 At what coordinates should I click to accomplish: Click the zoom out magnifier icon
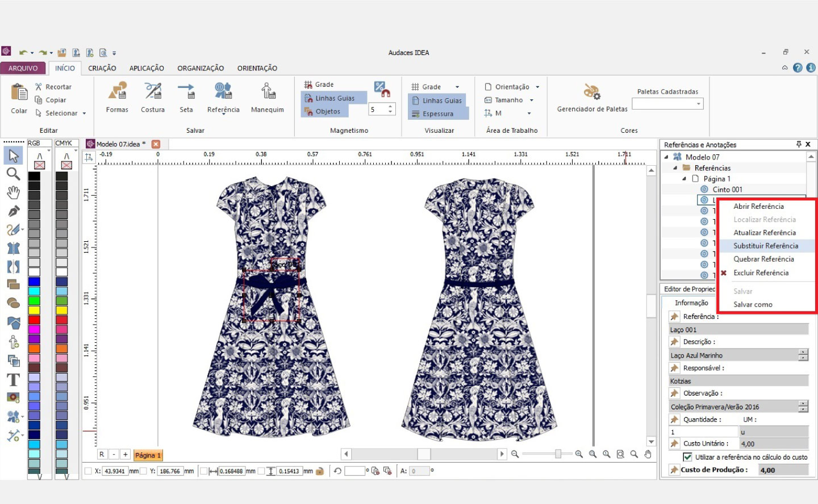pos(515,454)
